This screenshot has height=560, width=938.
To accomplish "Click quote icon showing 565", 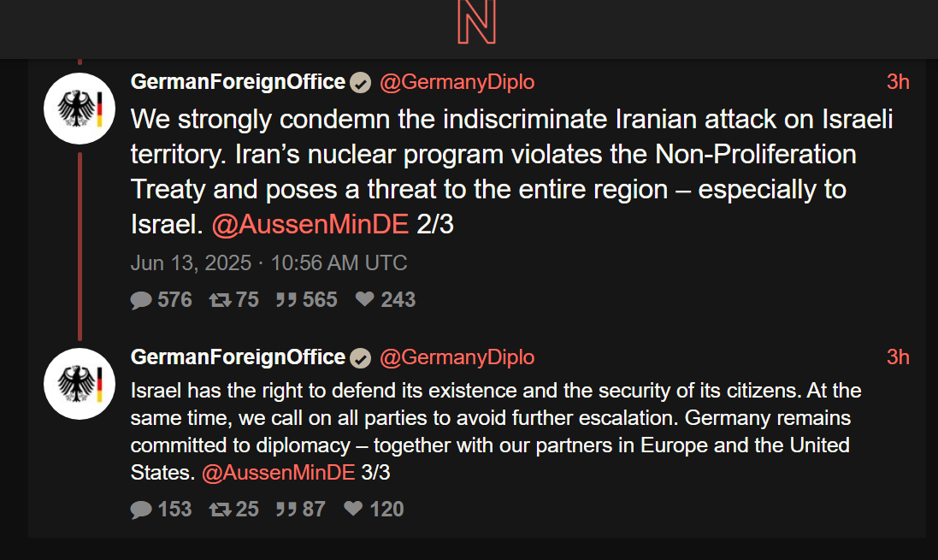I will (x=286, y=300).
